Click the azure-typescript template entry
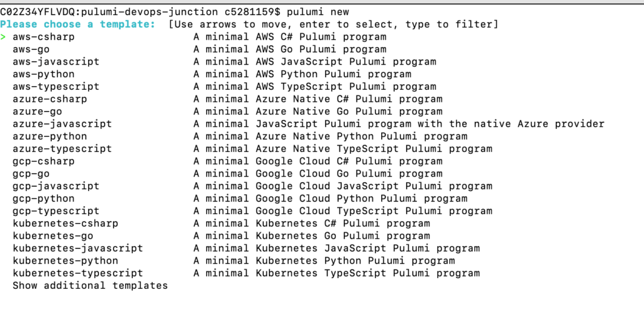644x319 pixels. coord(252,149)
